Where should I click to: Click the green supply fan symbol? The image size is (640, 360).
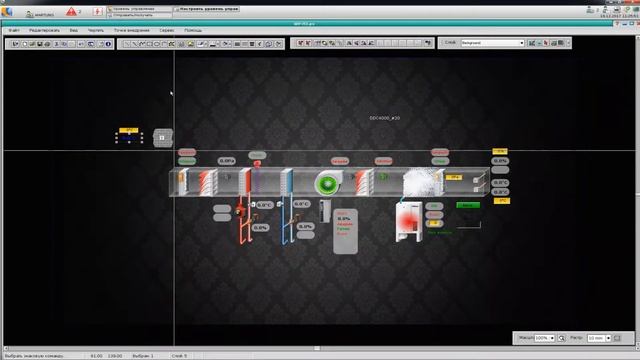tap(328, 184)
